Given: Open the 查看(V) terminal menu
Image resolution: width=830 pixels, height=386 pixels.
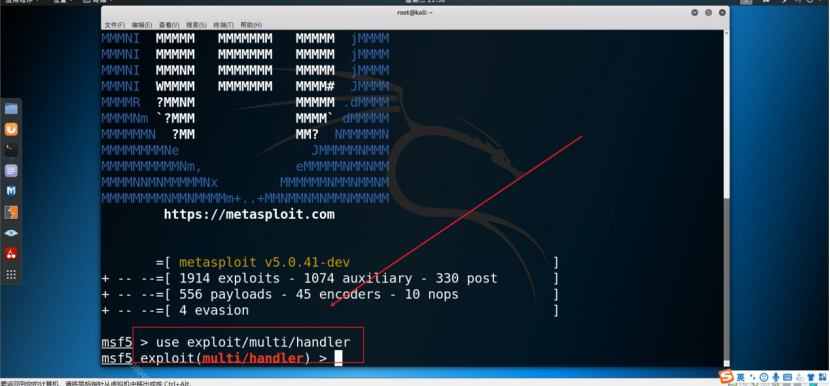Looking at the screenshot, I should (x=169, y=25).
